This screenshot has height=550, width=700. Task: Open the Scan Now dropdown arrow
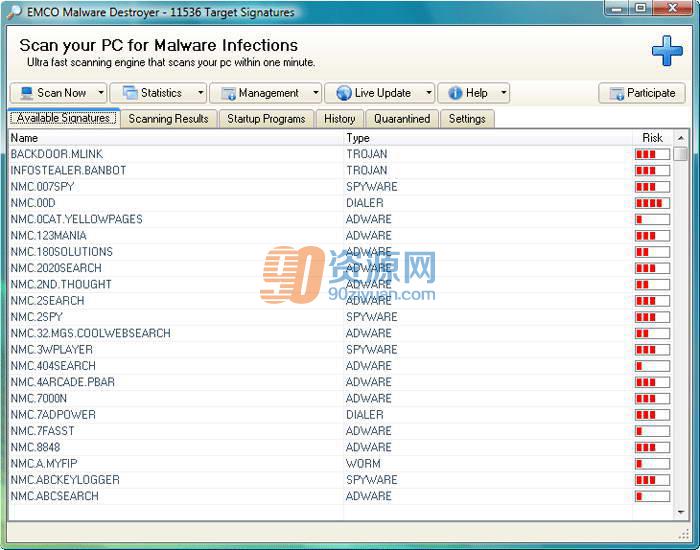coord(101,93)
